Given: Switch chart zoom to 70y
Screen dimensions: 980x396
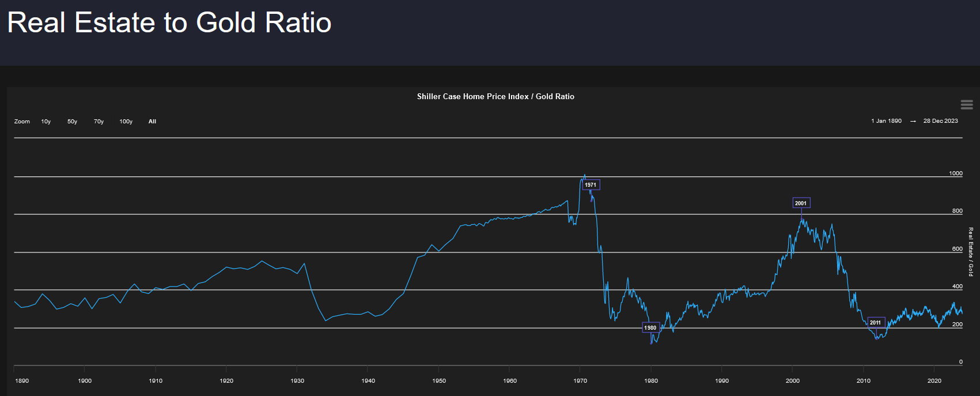Looking at the screenshot, I should point(99,122).
